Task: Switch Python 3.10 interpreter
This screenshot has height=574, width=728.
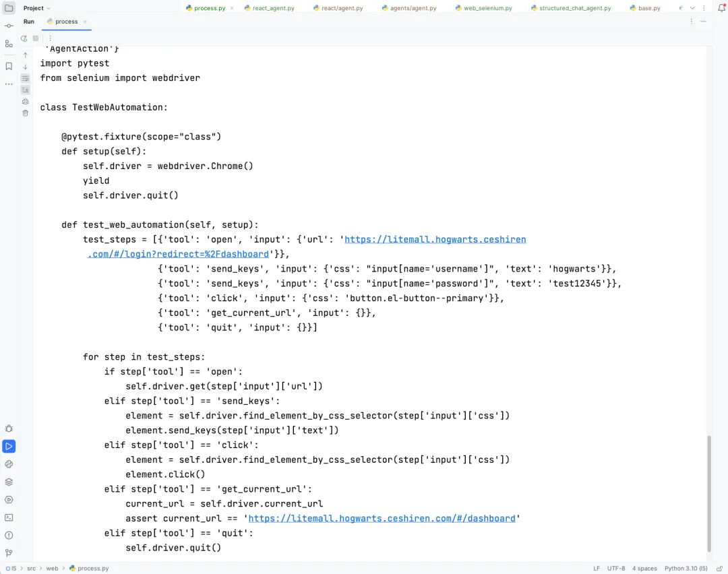Action: click(686, 569)
